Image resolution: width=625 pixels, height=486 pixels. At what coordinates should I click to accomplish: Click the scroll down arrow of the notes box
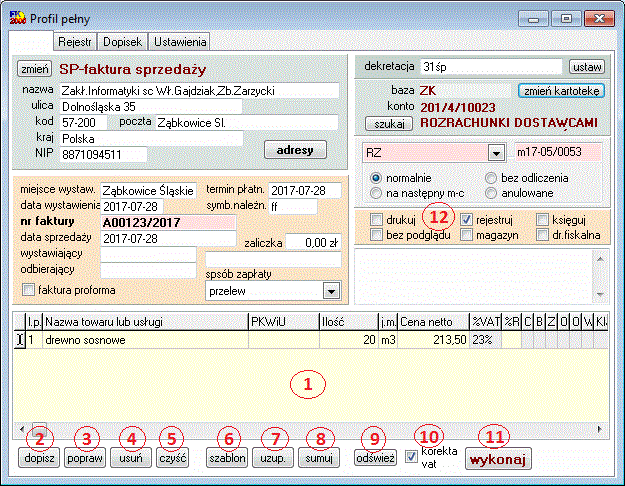[x=601, y=294]
